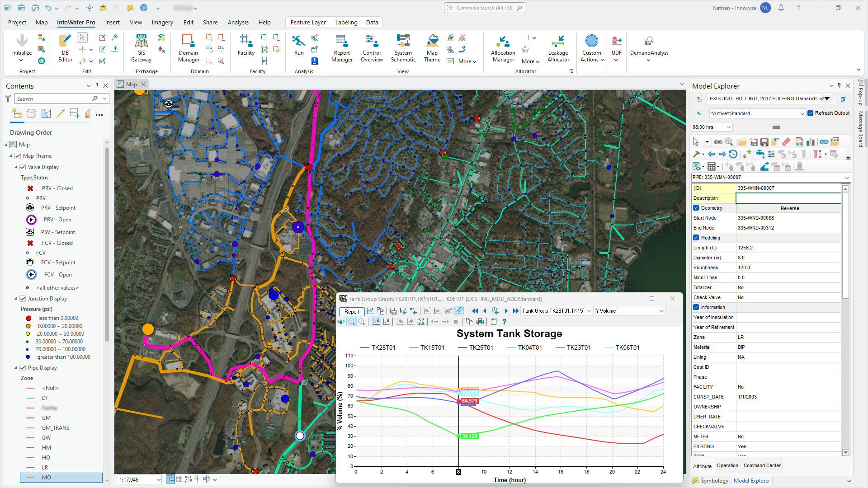The height and width of the screenshot is (488, 868).
Task: Open the DB Editor
Action: [65, 47]
